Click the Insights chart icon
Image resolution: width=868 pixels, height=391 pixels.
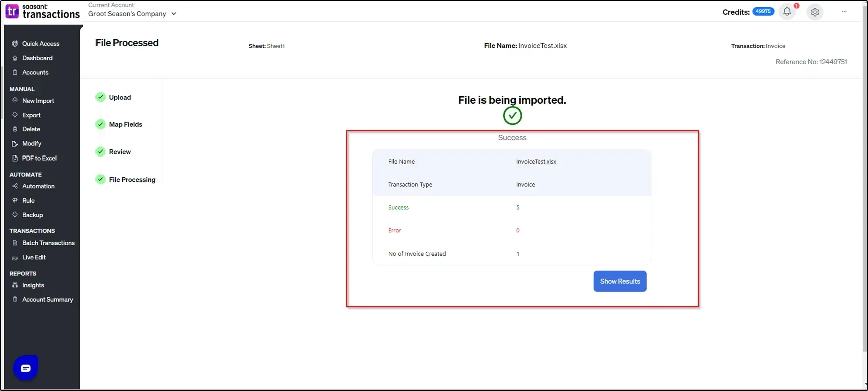point(15,285)
